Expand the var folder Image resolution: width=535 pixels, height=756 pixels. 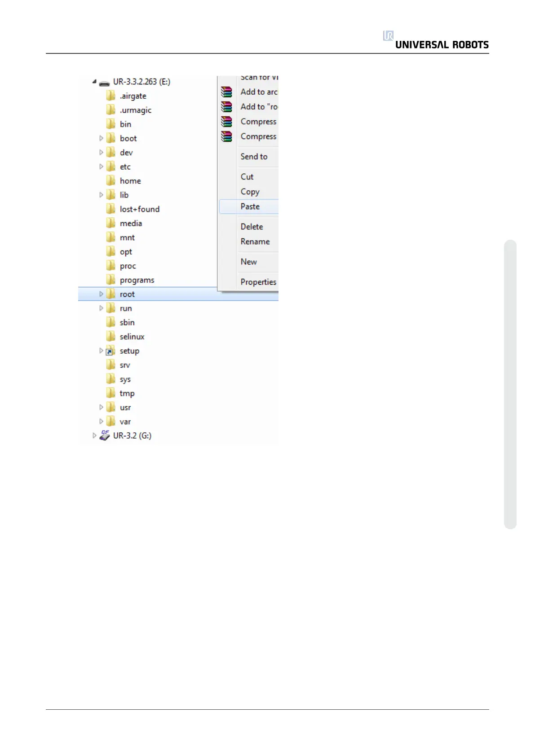pyautogui.click(x=101, y=422)
